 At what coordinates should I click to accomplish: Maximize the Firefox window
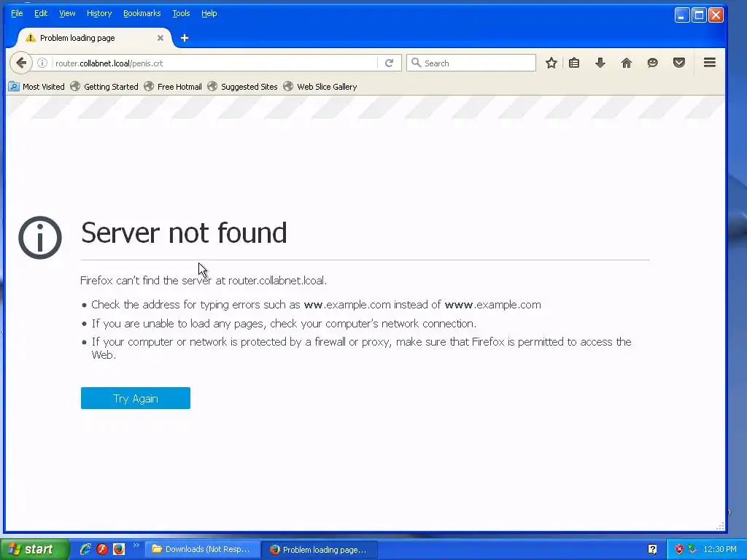(x=699, y=15)
